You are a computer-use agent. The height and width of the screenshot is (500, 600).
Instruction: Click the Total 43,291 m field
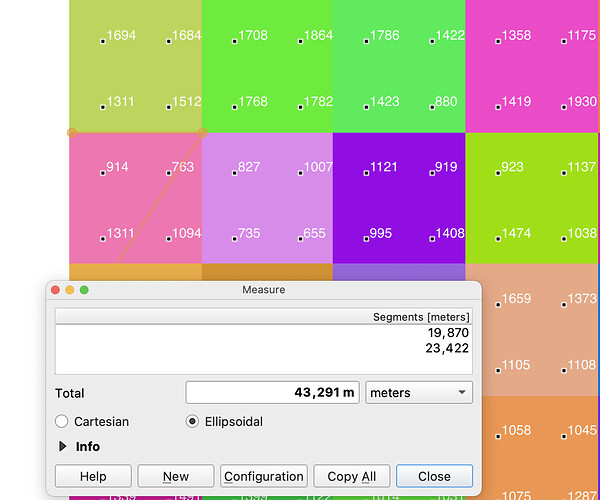pyautogui.click(x=272, y=393)
